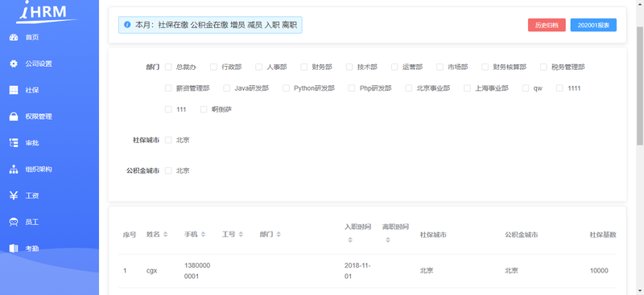Tick the Java研发部 checkbox

[226, 88]
